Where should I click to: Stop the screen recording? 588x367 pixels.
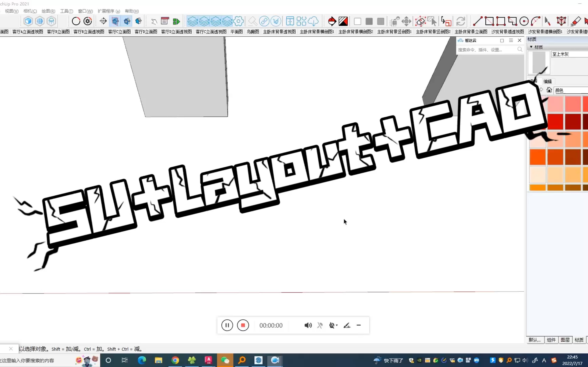pos(243,325)
